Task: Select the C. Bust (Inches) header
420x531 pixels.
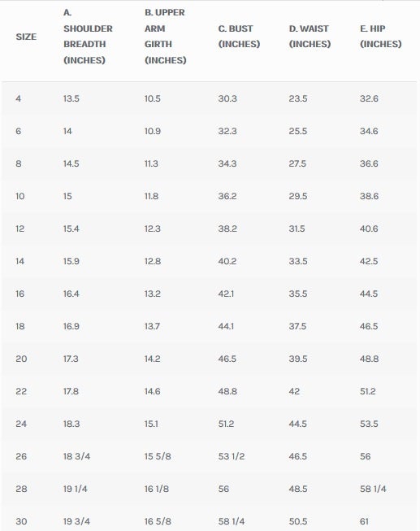Action: click(x=239, y=37)
